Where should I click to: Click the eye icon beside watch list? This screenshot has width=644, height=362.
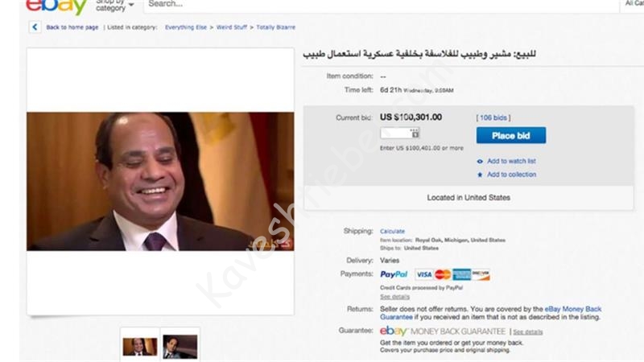point(480,162)
